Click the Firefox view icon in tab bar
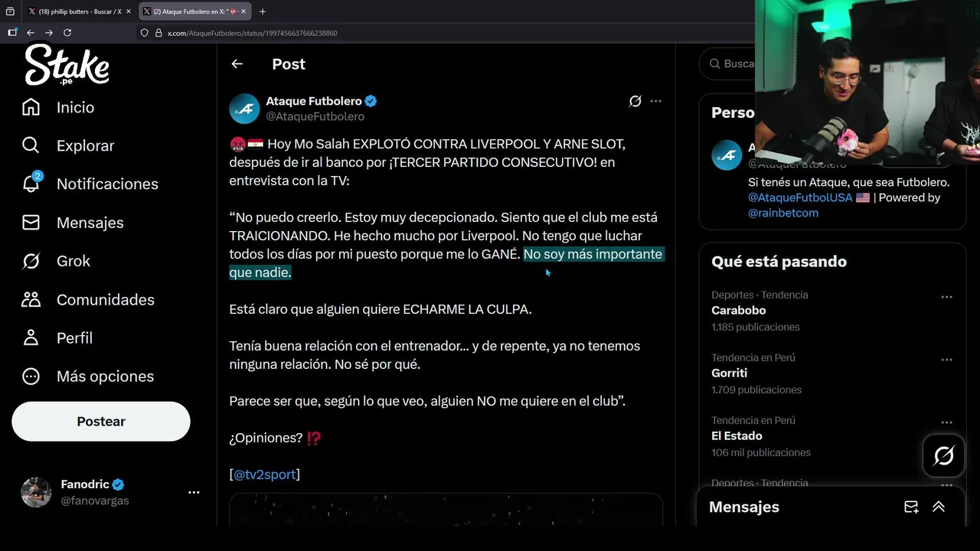Screen dimensions: 980x551 (10, 11)
